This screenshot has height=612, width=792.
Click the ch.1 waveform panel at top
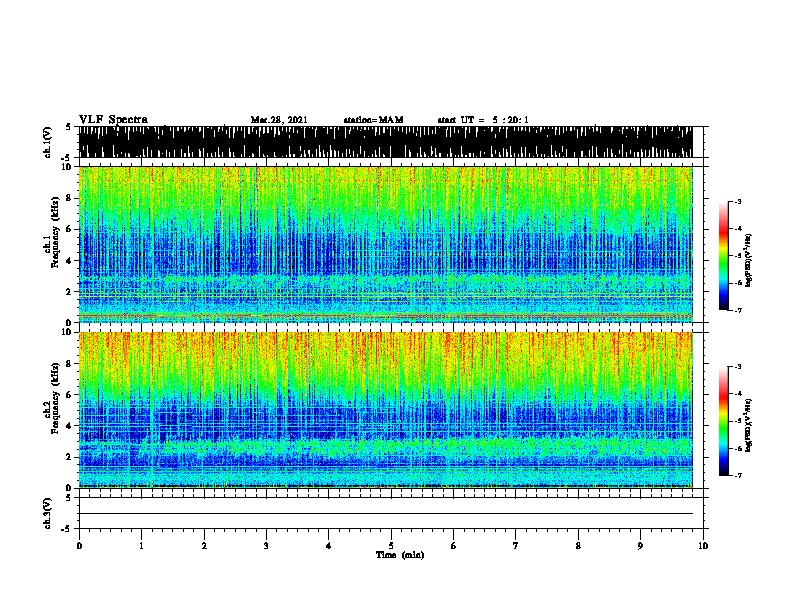[x=386, y=142]
